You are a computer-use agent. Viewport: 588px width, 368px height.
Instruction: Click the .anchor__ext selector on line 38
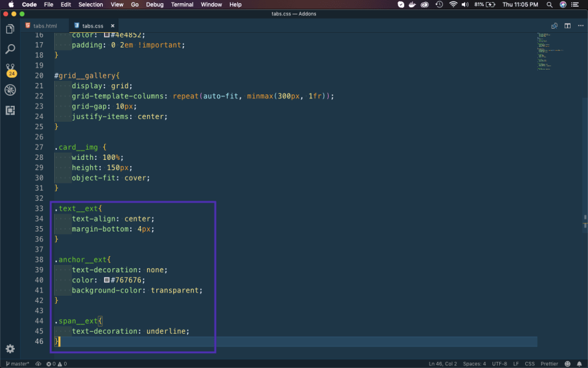point(80,260)
